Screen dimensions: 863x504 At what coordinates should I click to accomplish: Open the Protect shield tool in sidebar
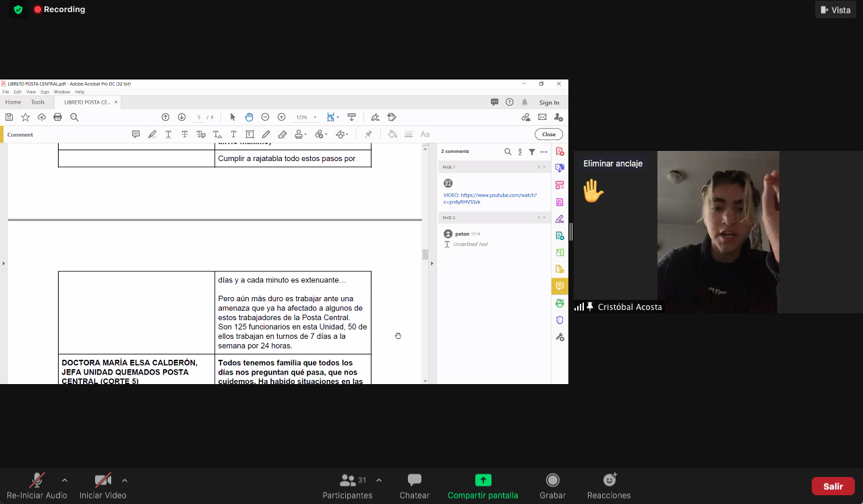[560, 320]
